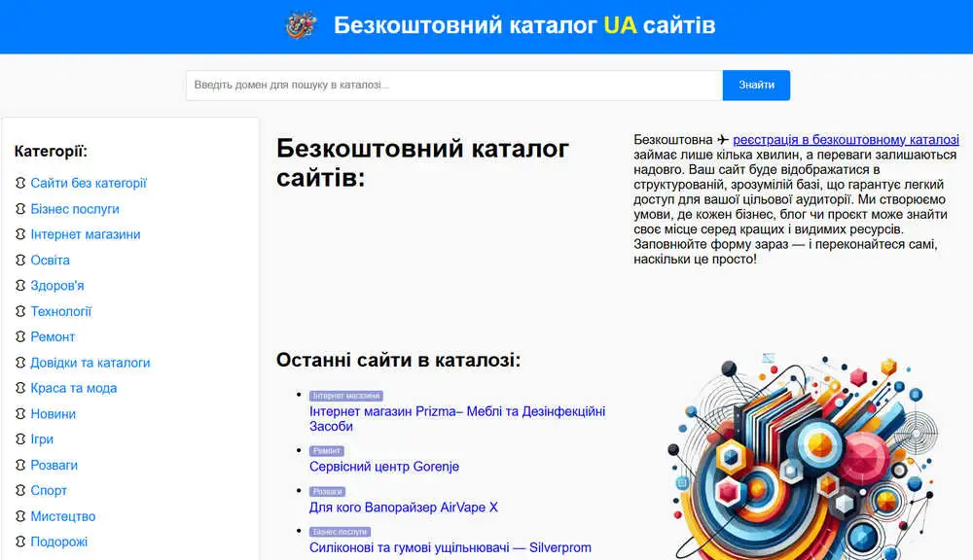Open Силіконові та гумові ущільнювачі Silverprom link
This screenshot has height=560, width=973.
(450, 547)
